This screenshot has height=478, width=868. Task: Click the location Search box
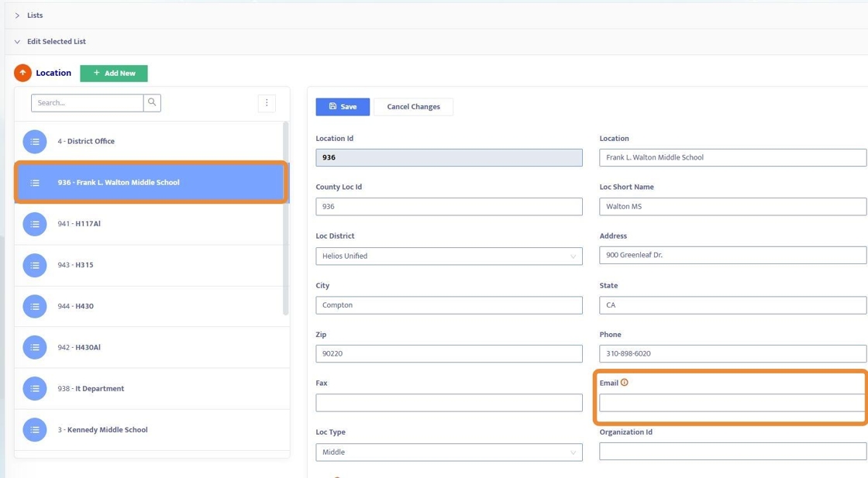pyautogui.click(x=87, y=102)
